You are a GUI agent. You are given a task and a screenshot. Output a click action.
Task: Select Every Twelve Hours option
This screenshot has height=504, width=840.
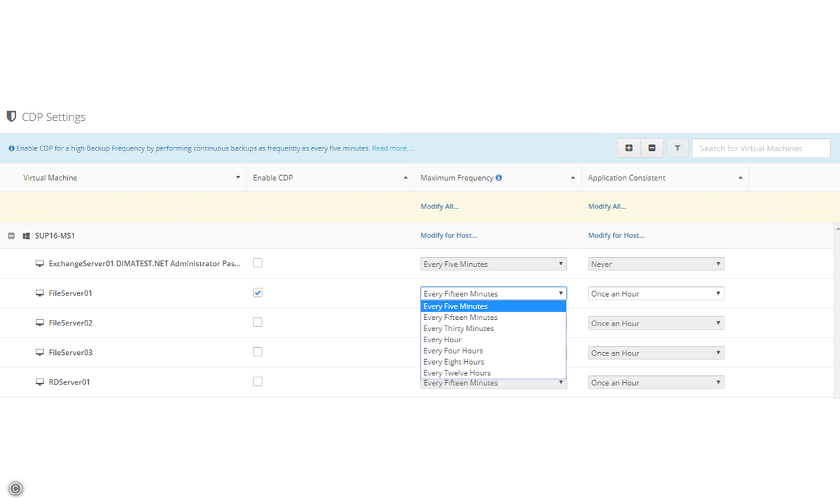pos(493,373)
